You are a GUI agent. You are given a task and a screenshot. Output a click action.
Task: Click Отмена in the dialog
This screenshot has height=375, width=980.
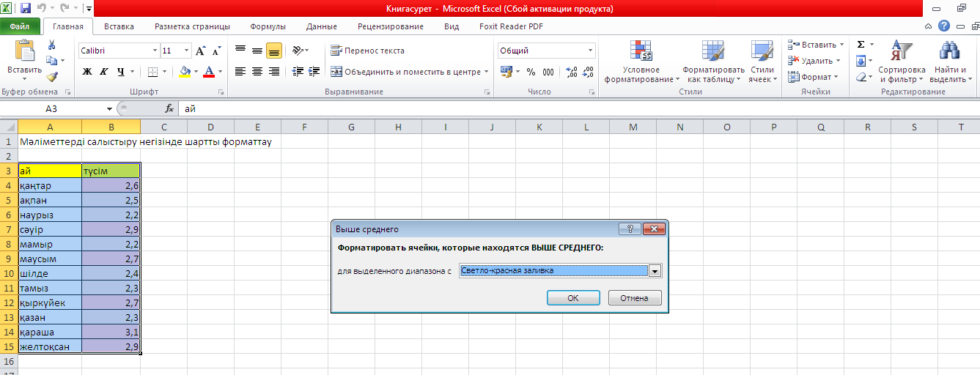(x=635, y=298)
